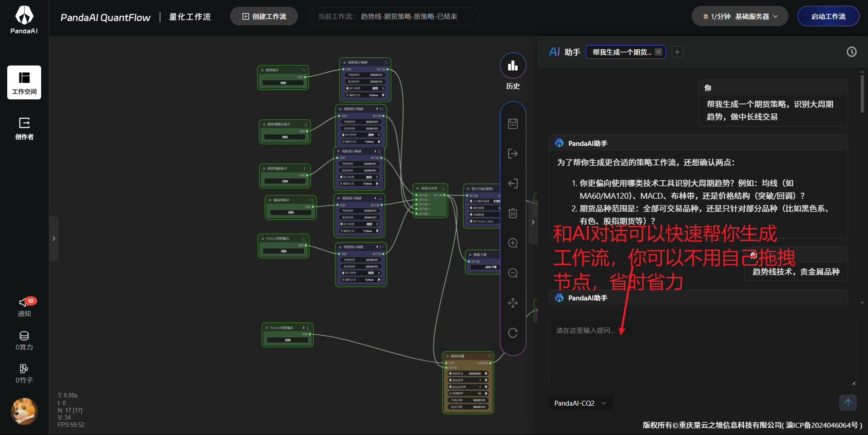
Task: Close the 帮我生成一个期货 chat tab
Action: tap(658, 52)
